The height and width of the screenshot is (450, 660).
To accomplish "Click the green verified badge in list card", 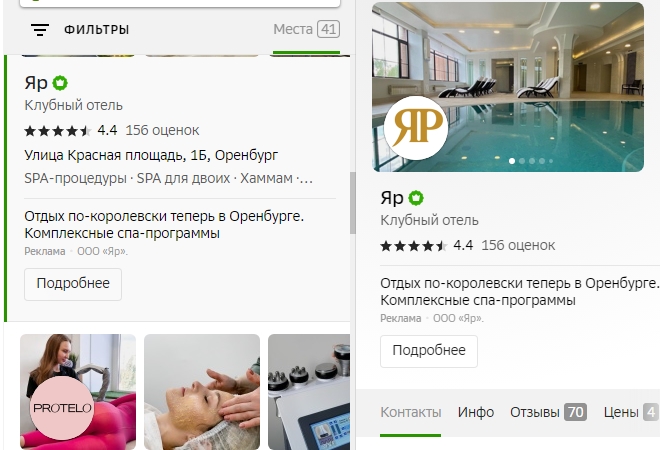I will (60, 83).
